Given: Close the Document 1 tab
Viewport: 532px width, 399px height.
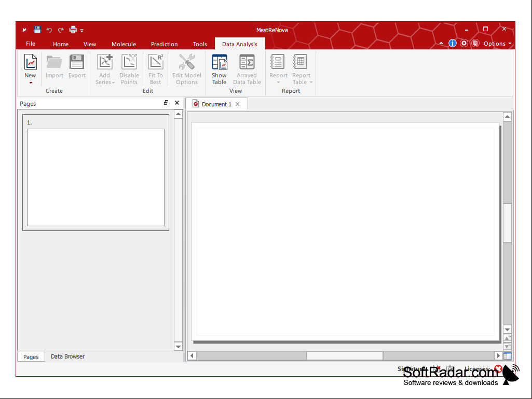Looking at the screenshot, I should (238, 104).
